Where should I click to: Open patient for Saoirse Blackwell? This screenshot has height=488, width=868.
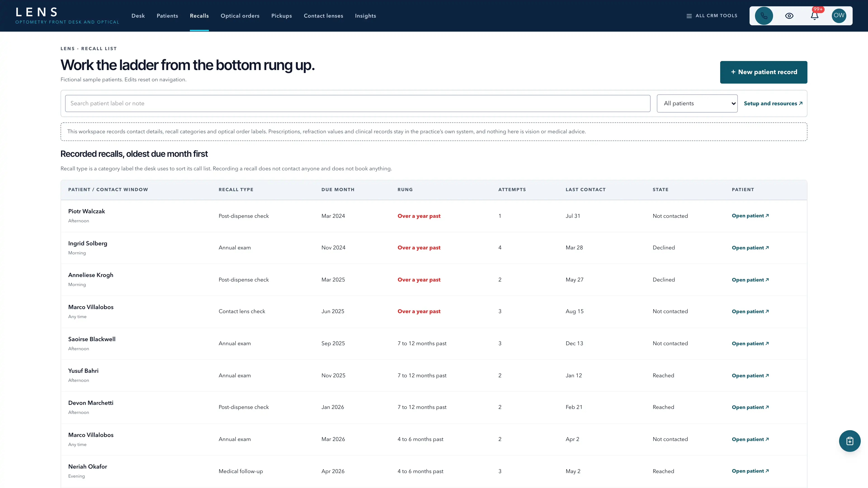(750, 343)
